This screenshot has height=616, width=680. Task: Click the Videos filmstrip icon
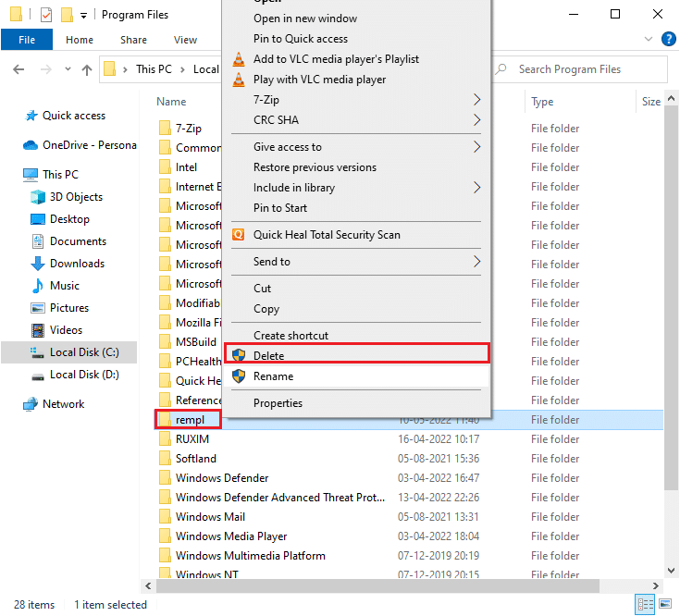(38, 330)
